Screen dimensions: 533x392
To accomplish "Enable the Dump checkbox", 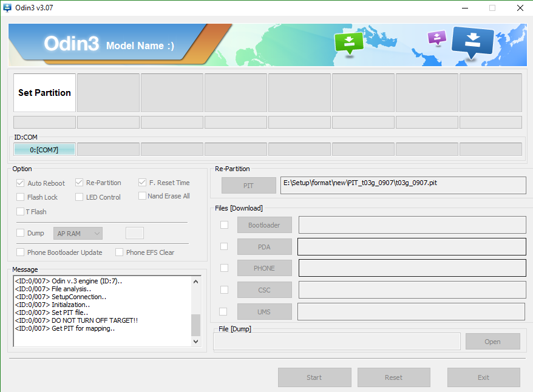I will coord(20,232).
